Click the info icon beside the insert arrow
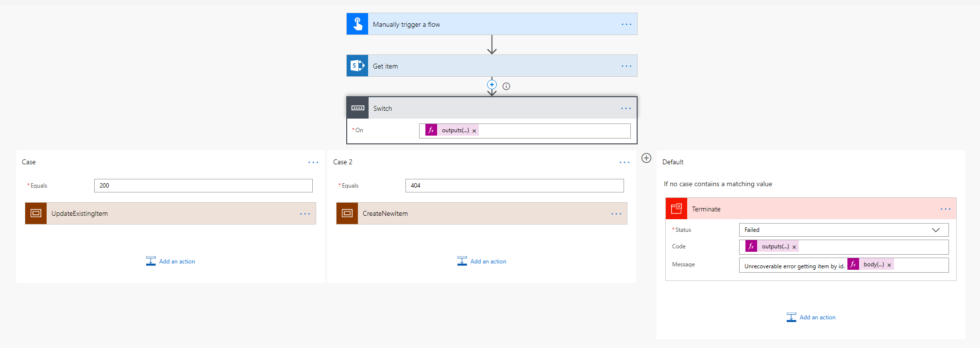Screen dimensions: 980x348 tap(507, 87)
